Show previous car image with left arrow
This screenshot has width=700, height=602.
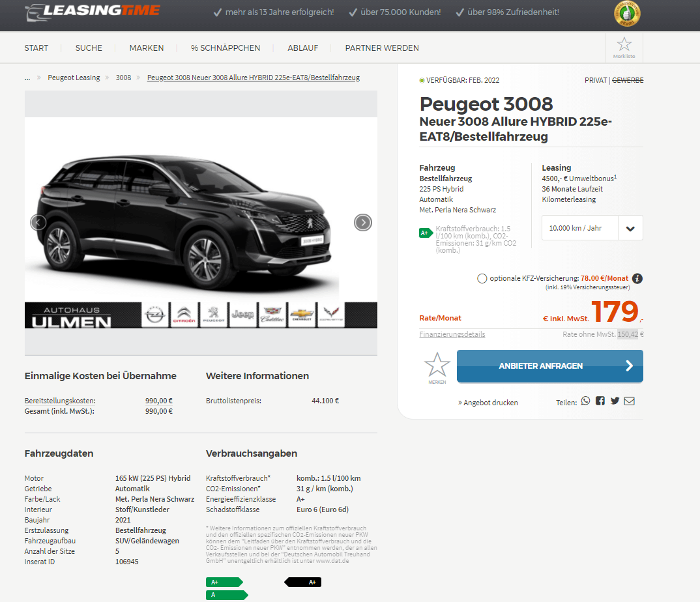tap(38, 222)
